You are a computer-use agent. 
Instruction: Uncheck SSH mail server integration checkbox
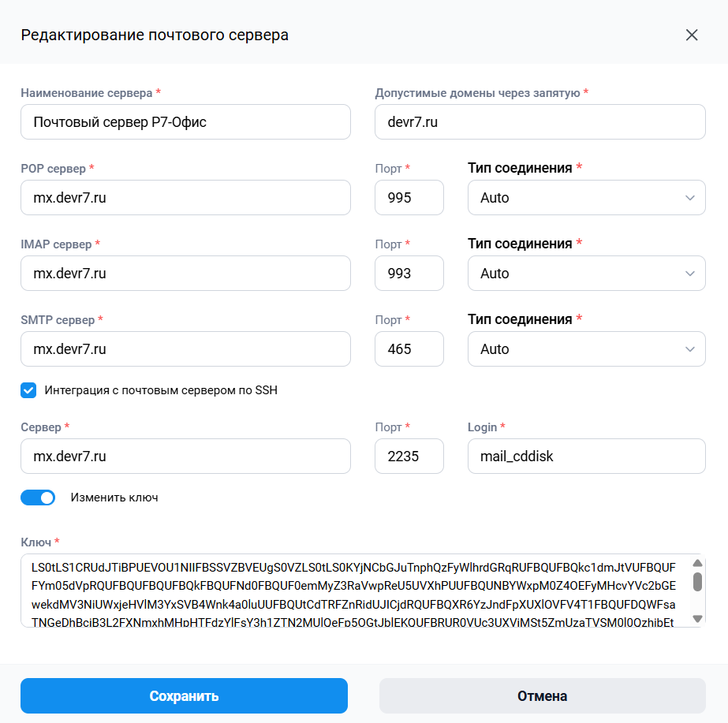[x=28, y=390]
